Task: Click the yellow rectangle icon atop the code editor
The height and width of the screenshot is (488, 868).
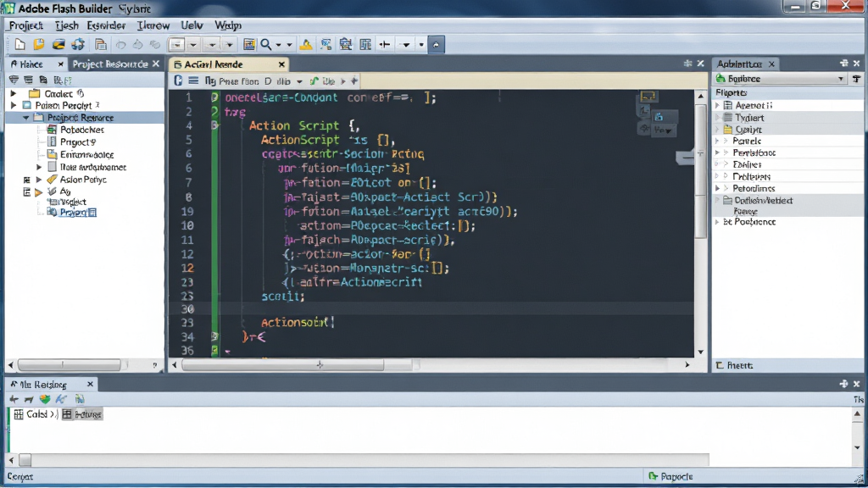Action: pos(648,97)
